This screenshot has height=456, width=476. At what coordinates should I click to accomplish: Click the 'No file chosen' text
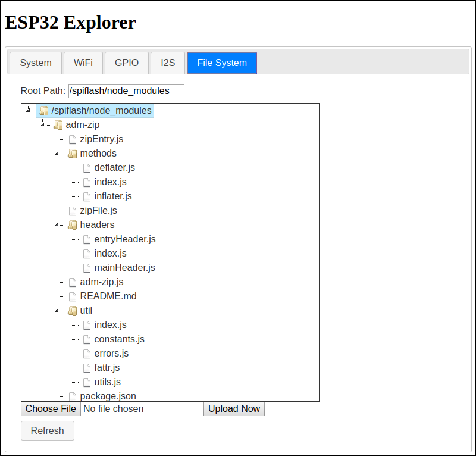(113, 409)
